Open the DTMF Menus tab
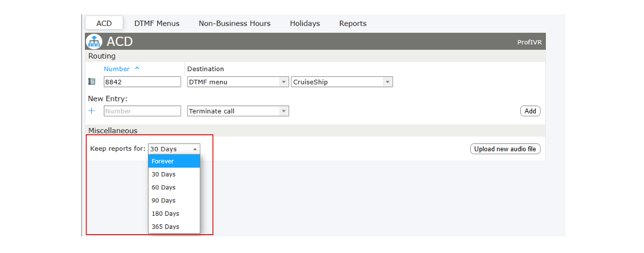This screenshot has height=253, width=644. [157, 24]
